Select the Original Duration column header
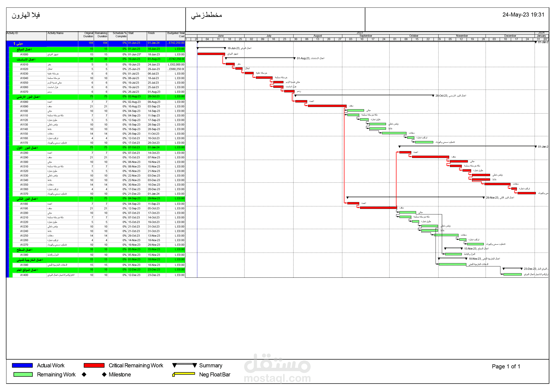Viewport: 555px width, 392px height. tap(86, 36)
